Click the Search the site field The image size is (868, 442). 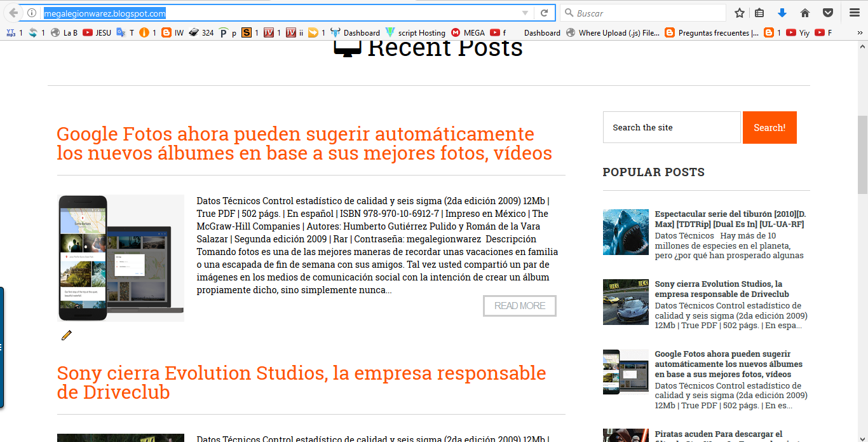click(x=672, y=127)
